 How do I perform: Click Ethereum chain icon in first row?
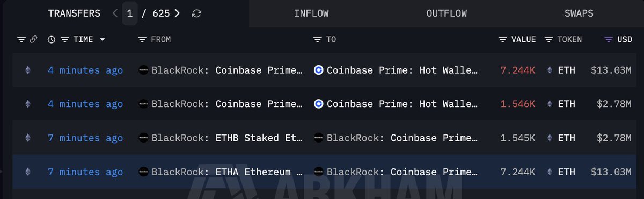pos(28,70)
